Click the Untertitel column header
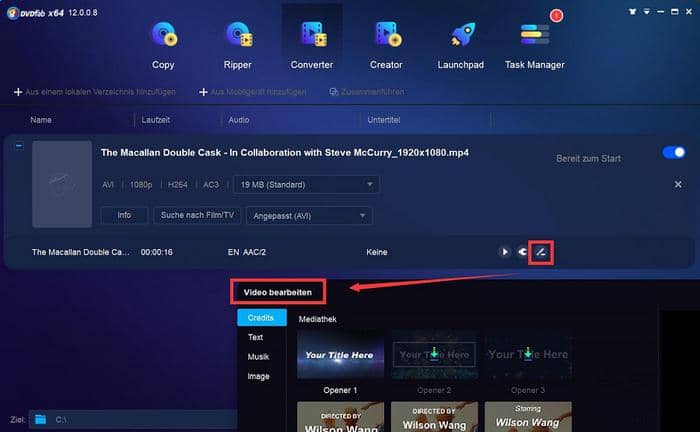This screenshot has height=432, width=700. tap(383, 120)
